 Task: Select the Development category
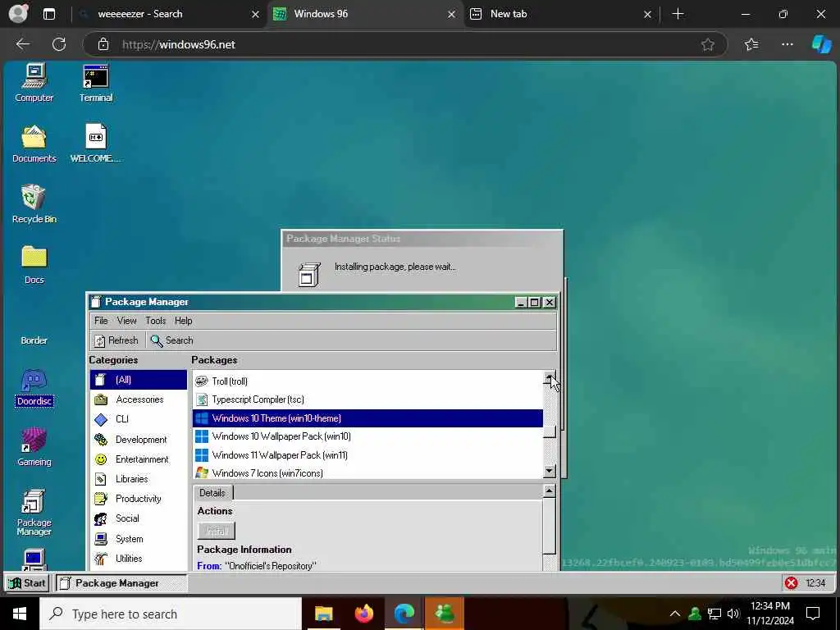click(x=139, y=440)
